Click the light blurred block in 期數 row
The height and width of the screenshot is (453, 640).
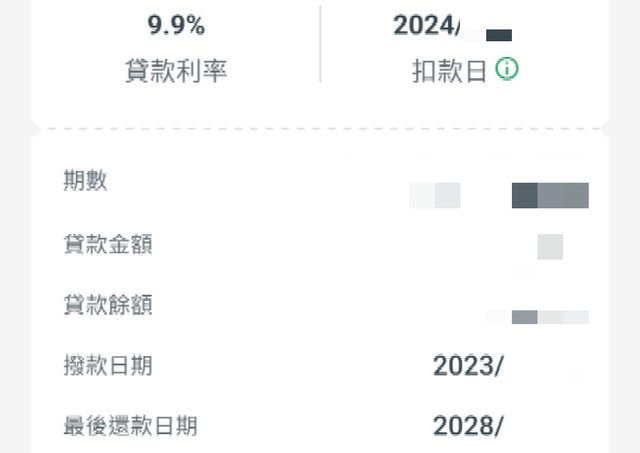point(435,195)
